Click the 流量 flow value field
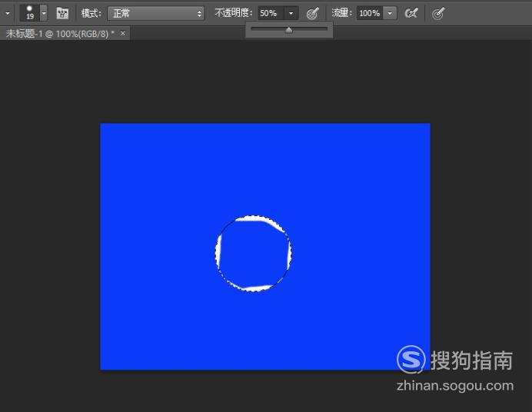The width and height of the screenshot is (532, 412). pyautogui.click(x=370, y=13)
